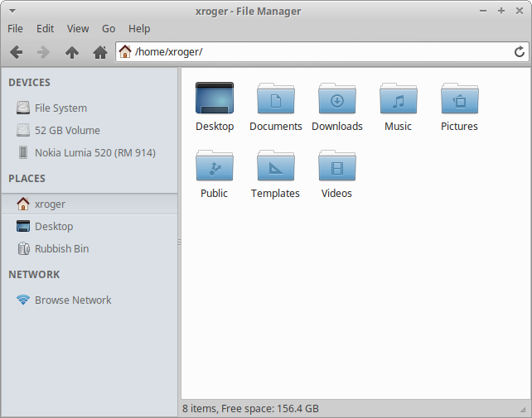Open the Go menu

[109, 28]
